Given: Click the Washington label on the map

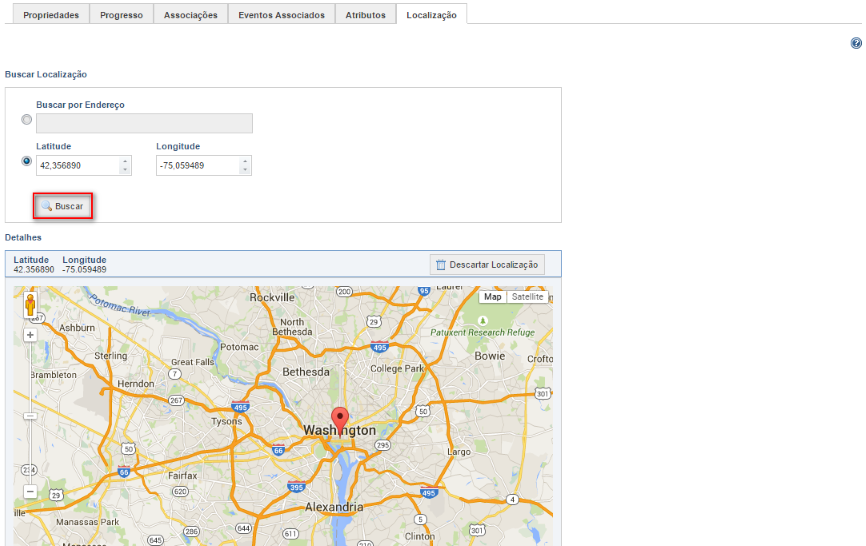Looking at the screenshot, I should click(x=339, y=430).
